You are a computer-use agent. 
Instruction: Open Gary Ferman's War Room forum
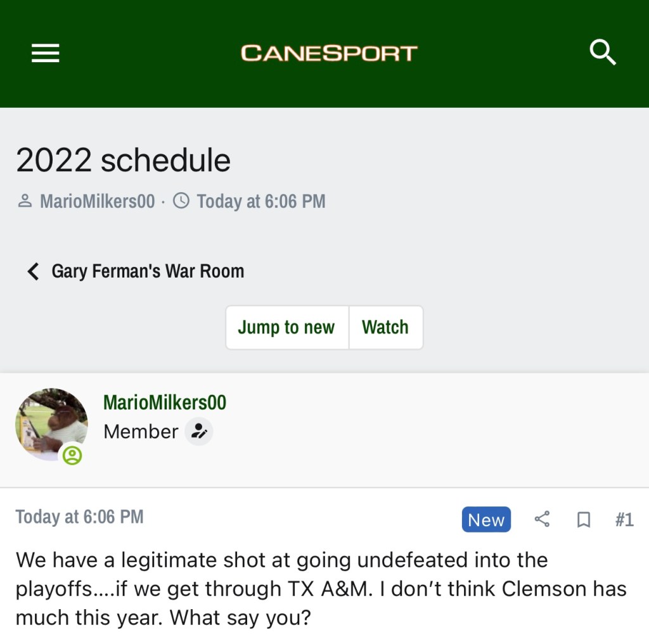[148, 271]
